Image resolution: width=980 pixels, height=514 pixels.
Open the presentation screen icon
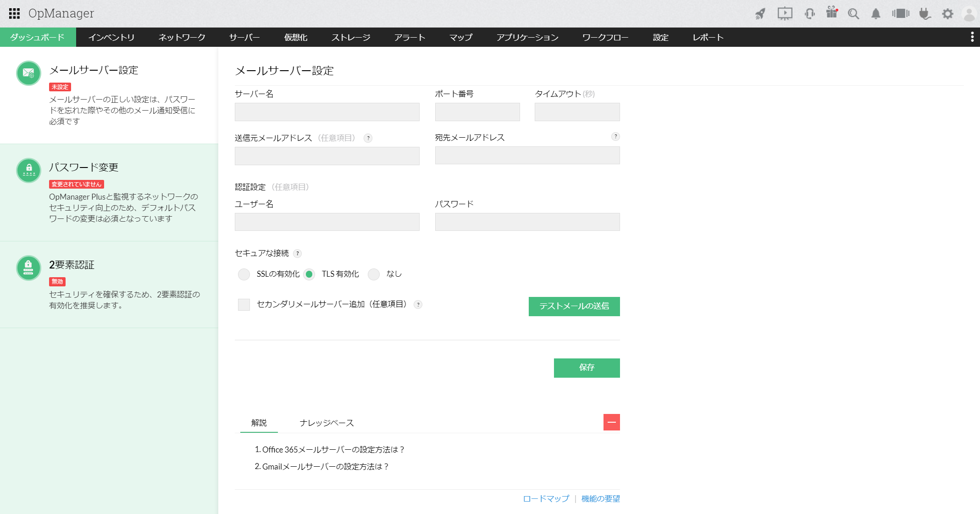coord(785,14)
